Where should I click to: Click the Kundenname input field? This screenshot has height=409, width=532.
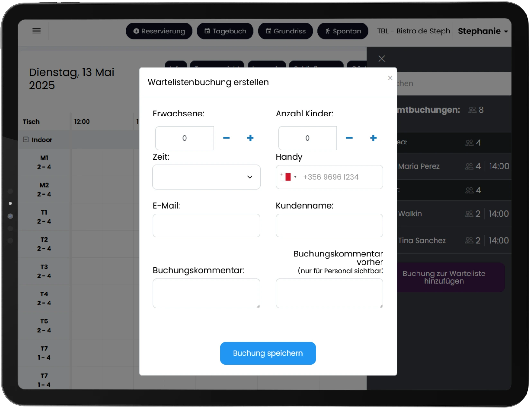point(329,226)
